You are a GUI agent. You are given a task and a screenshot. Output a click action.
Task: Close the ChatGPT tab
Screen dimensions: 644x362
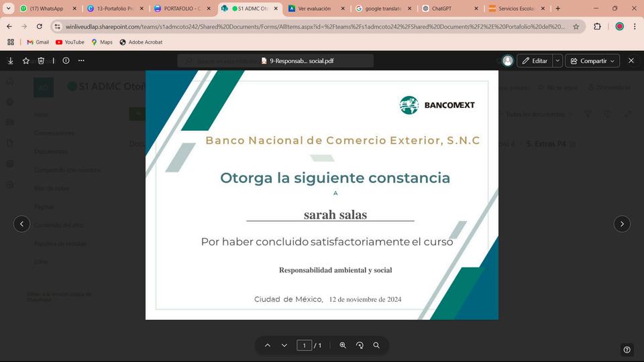[x=476, y=8]
